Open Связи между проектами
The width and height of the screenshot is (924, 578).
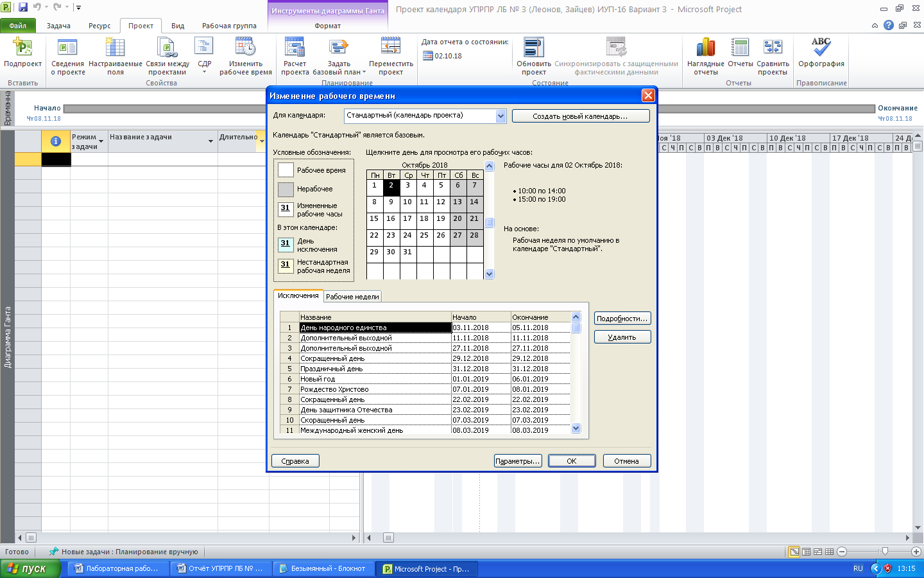[167, 57]
